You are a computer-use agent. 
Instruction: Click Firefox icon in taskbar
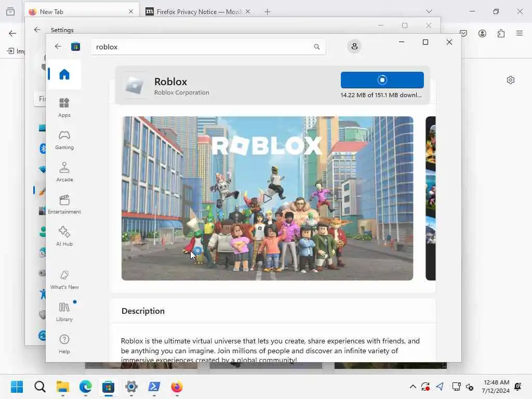tap(177, 387)
